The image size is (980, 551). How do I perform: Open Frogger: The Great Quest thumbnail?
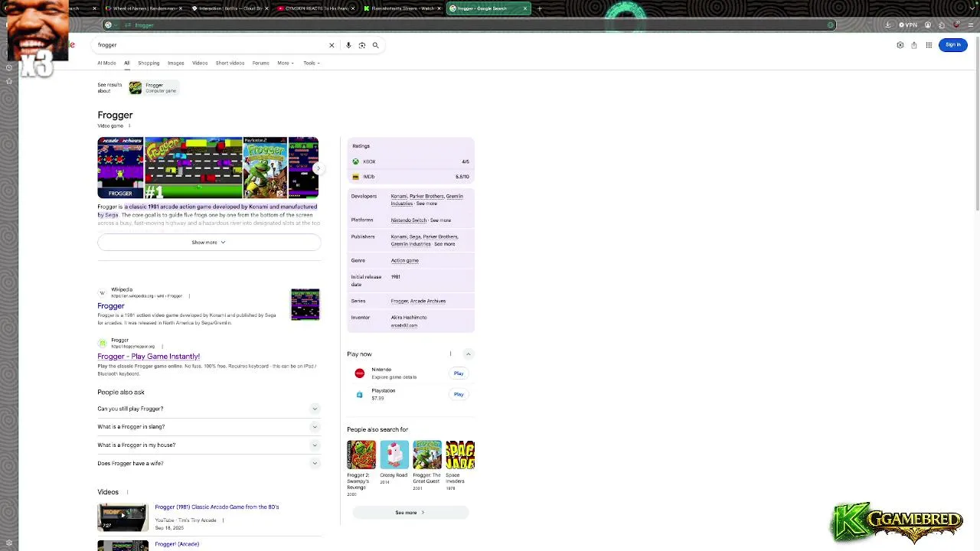pyautogui.click(x=427, y=455)
